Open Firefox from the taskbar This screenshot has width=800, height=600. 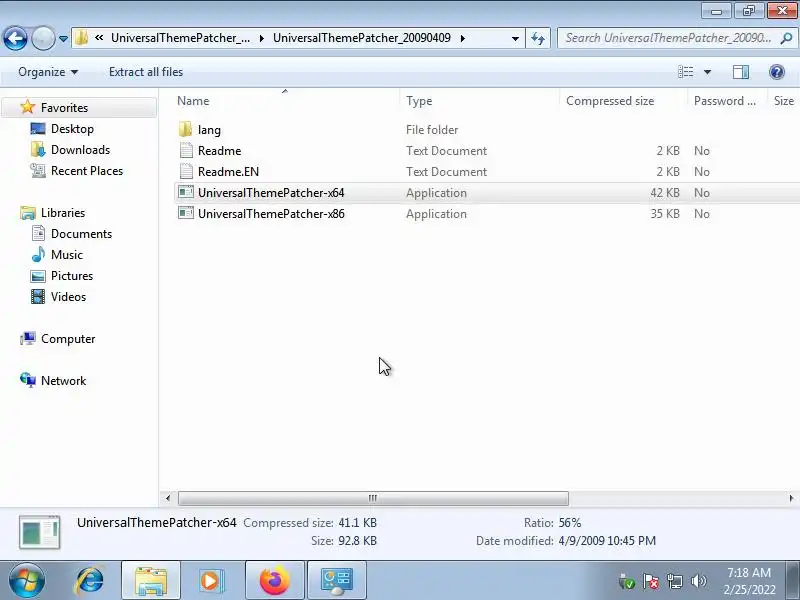[274, 580]
